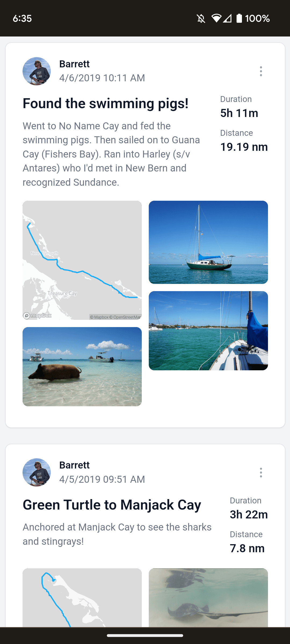Viewport: 290px width, 644px height.
Task: View the photo from the sailboat deck
Action: click(x=208, y=331)
